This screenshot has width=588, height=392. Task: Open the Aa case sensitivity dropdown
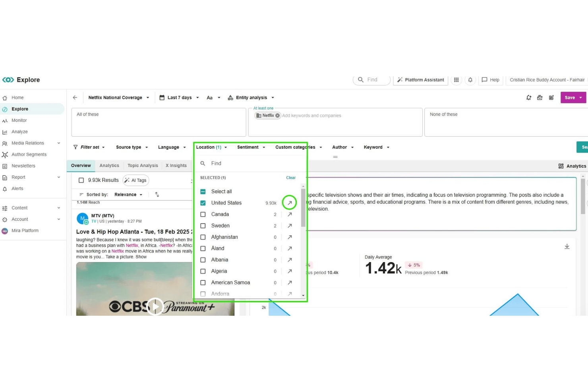coord(213,98)
